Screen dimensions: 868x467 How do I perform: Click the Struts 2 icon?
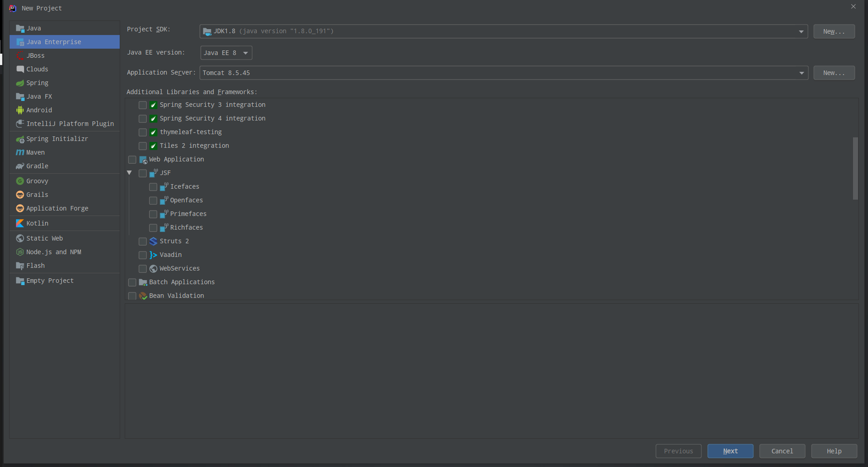coord(153,241)
